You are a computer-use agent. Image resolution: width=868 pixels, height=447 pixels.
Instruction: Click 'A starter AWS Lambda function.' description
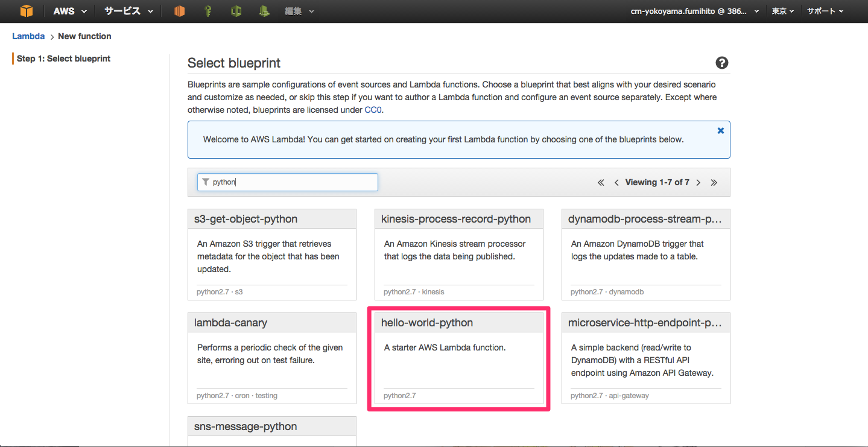click(x=445, y=347)
